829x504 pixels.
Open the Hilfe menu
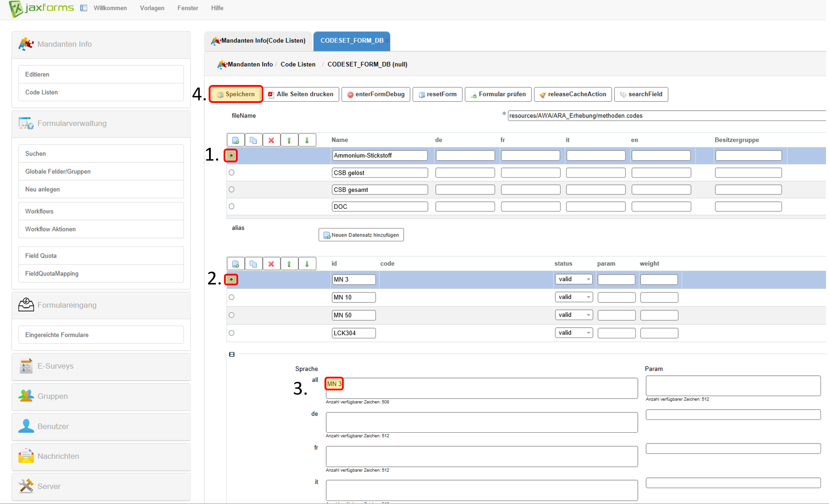pyautogui.click(x=217, y=8)
